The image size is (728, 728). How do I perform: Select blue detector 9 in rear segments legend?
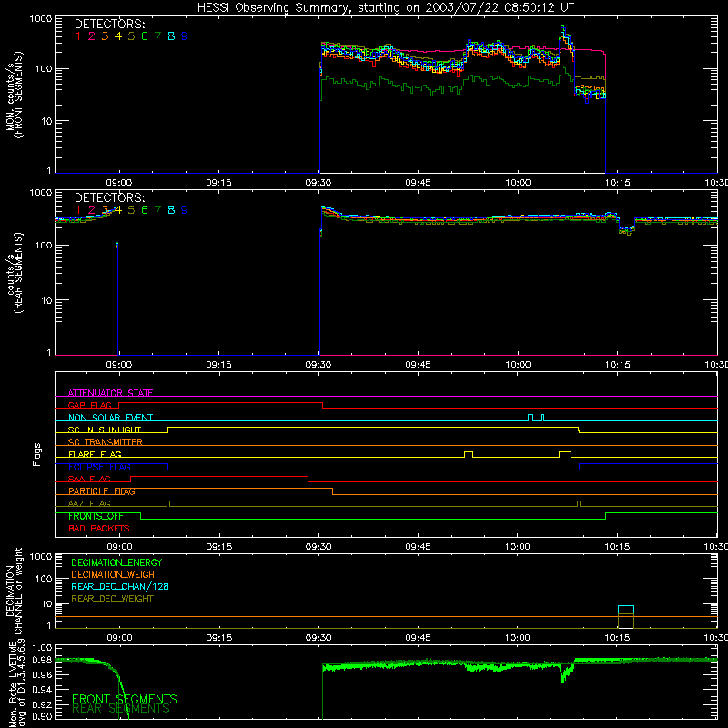click(185, 210)
